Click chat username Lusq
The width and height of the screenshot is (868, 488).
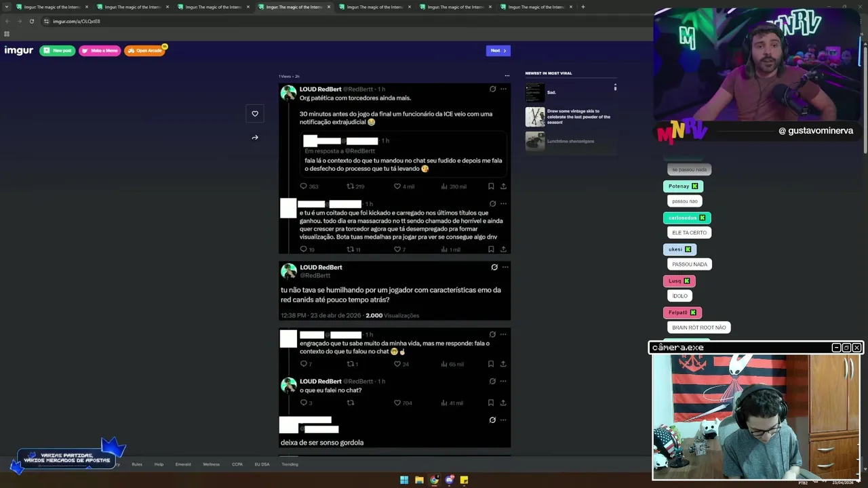click(x=675, y=281)
